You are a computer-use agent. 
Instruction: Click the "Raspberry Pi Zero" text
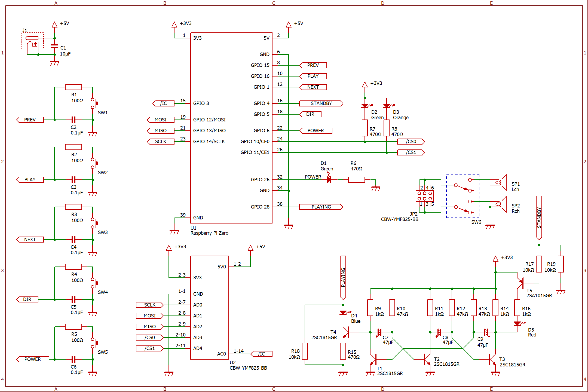(209, 233)
